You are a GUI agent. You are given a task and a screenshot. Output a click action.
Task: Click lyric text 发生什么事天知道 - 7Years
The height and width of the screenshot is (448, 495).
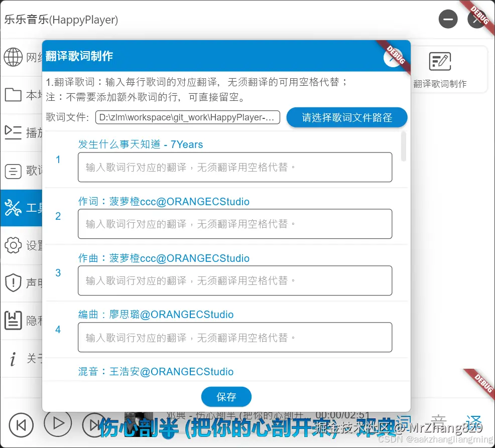141,144
